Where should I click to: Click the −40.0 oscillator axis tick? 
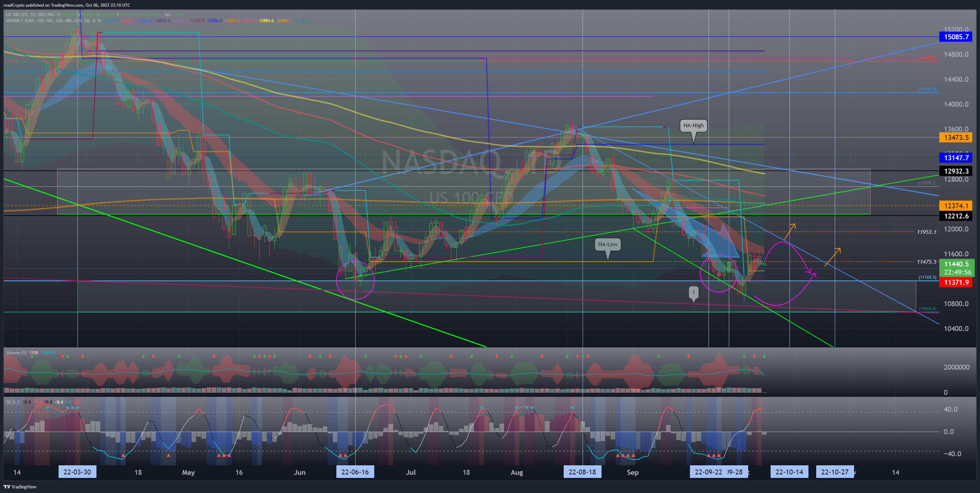point(952,453)
